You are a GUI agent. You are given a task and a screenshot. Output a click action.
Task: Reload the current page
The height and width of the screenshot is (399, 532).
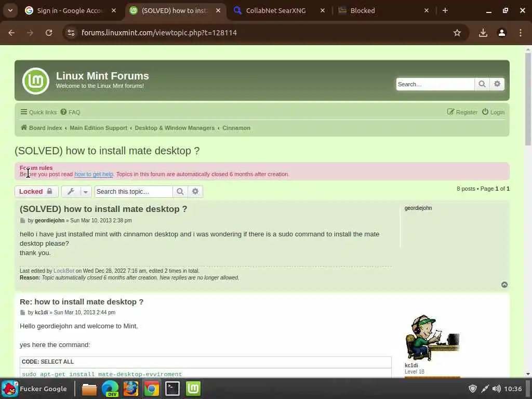[x=49, y=33]
